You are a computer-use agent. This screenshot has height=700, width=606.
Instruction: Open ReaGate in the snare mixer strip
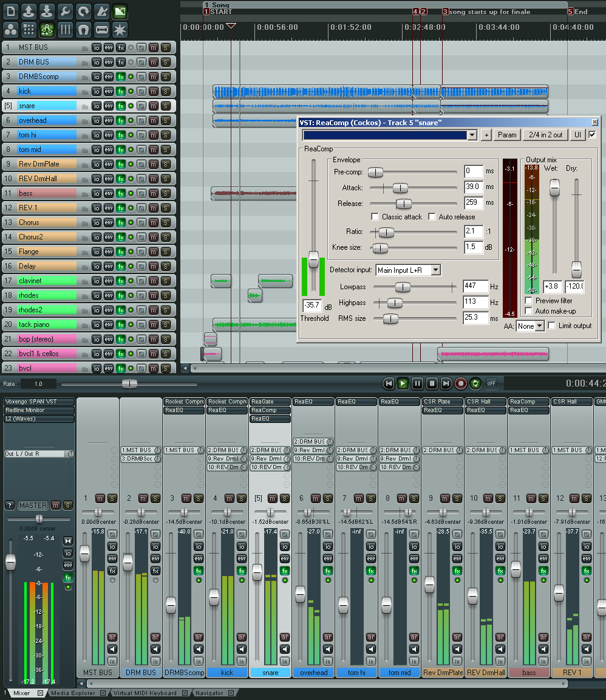(270, 402)
